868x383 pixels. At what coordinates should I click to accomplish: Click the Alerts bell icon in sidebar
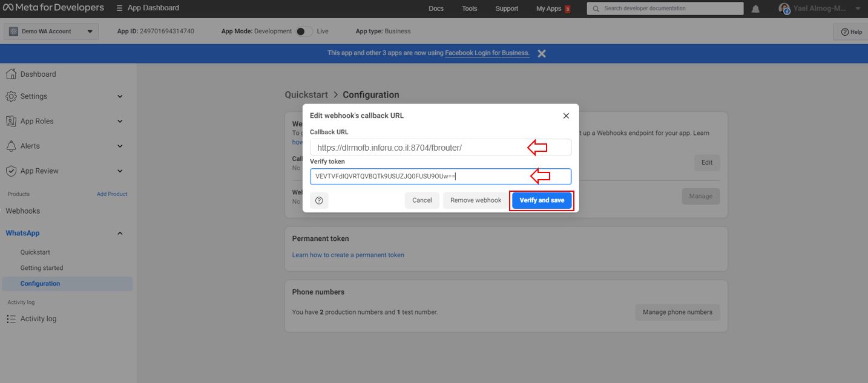coord(11,146)
